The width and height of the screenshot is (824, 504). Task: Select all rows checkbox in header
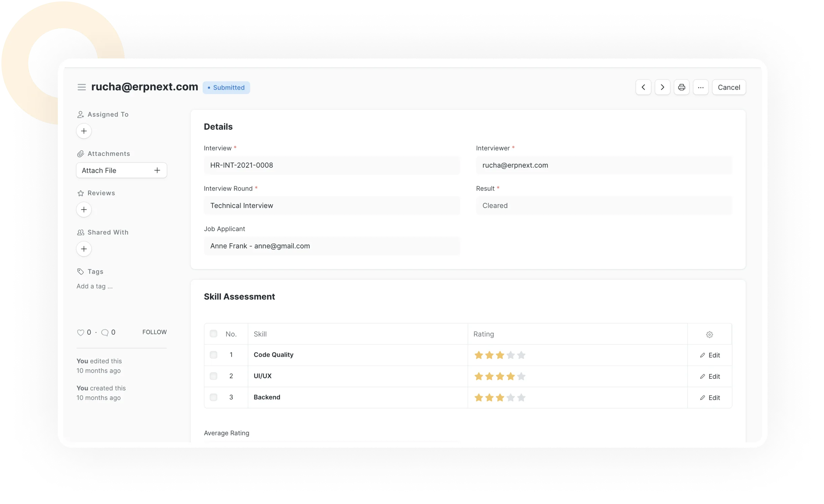213,334
